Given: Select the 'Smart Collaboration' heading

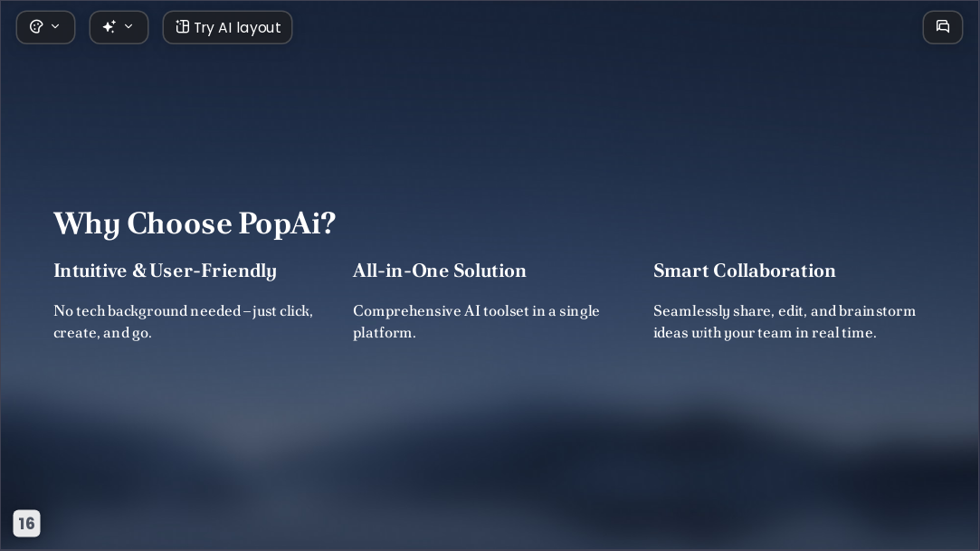Looking at the screenshot, I should 745,271.
